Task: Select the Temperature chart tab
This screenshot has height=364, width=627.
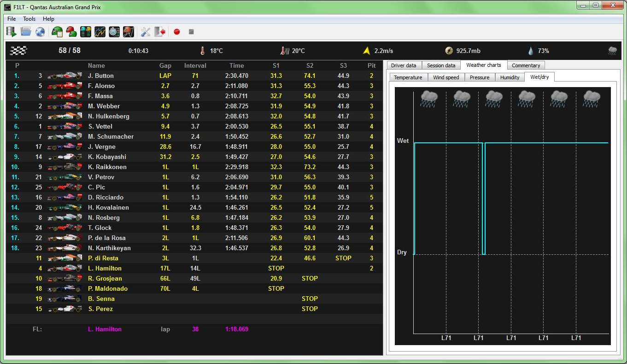Action: 408,77
